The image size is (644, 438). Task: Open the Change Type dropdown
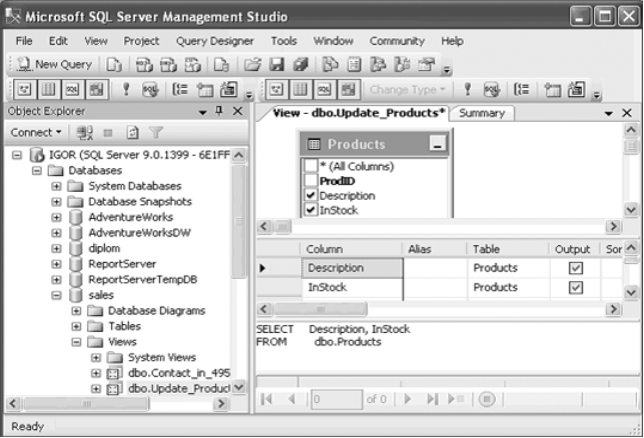pyautogui.click(x=407, y=90)
